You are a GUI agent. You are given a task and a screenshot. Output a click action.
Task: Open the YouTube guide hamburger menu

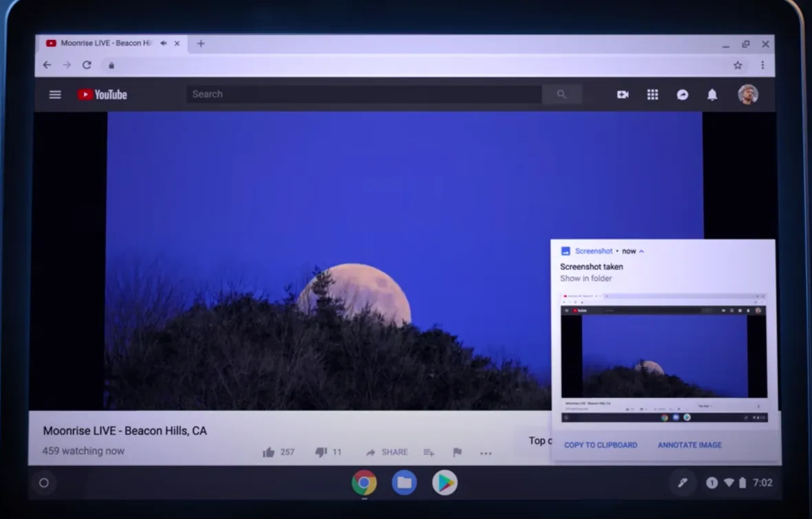[x=55, y=94]
